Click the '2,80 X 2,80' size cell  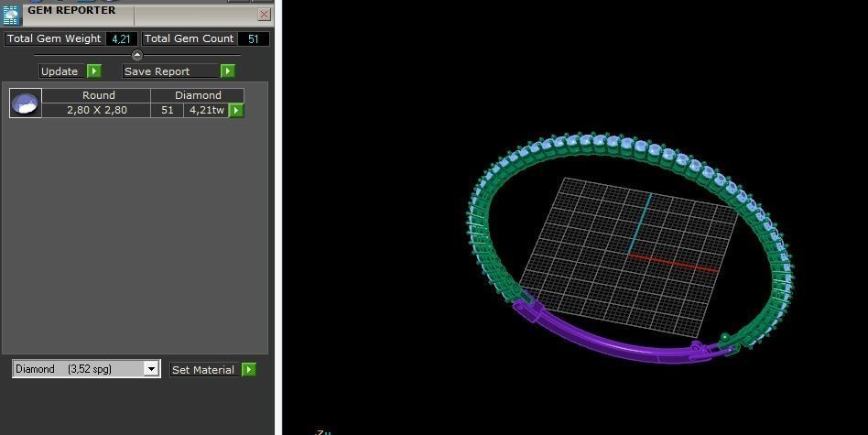(96, 110)
